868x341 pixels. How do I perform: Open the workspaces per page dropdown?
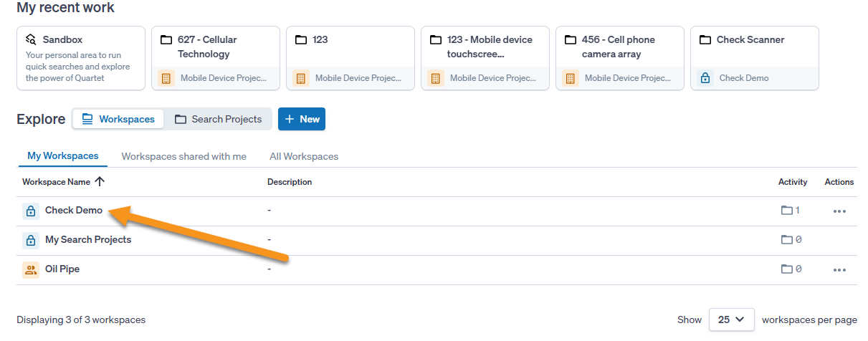tap(731, 320)
